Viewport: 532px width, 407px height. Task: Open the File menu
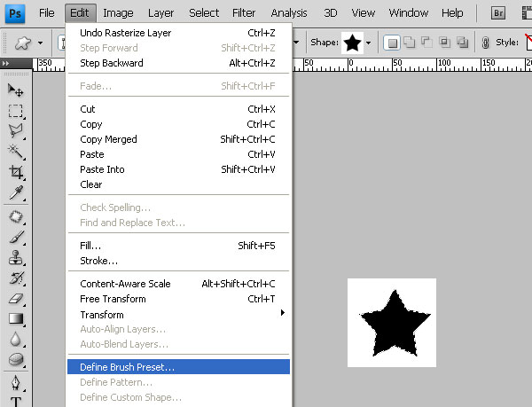[46, 13]
